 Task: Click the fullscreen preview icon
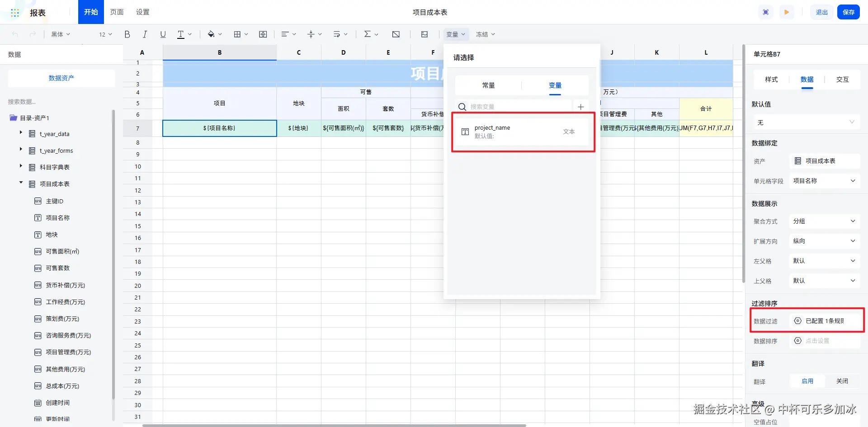pyautogui.click(x=766, y=12)
